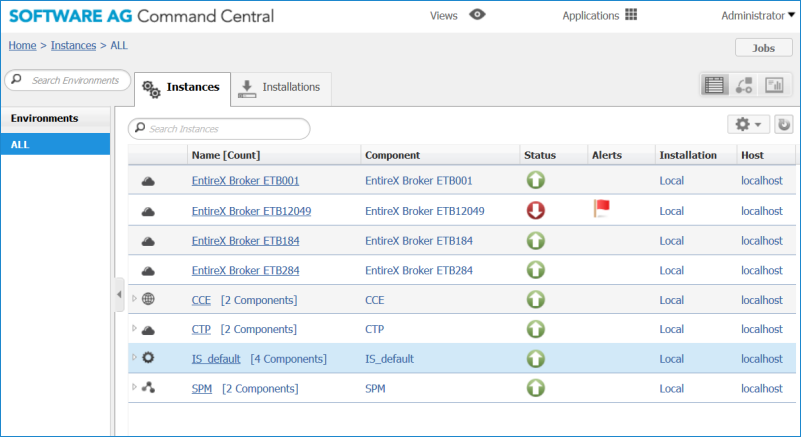Click the cloud icon of ETB12049 row
Screen dimensions: 801x437
click(x=148, y=212)
